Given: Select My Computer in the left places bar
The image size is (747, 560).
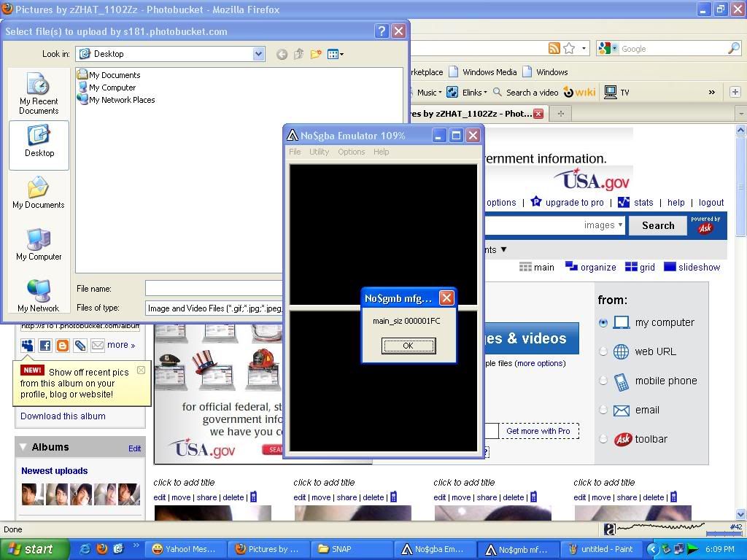Looking at the screenshot, I should [39, 244].
